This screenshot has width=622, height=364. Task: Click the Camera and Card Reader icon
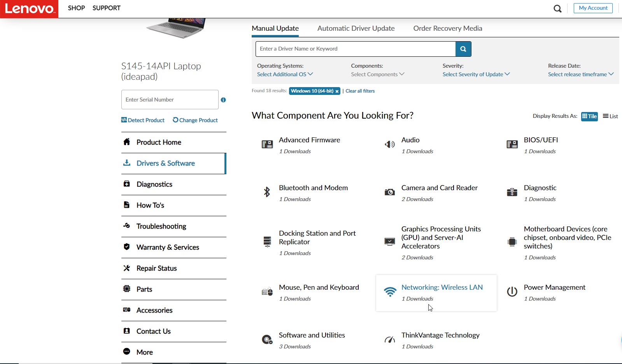(389, 192)
